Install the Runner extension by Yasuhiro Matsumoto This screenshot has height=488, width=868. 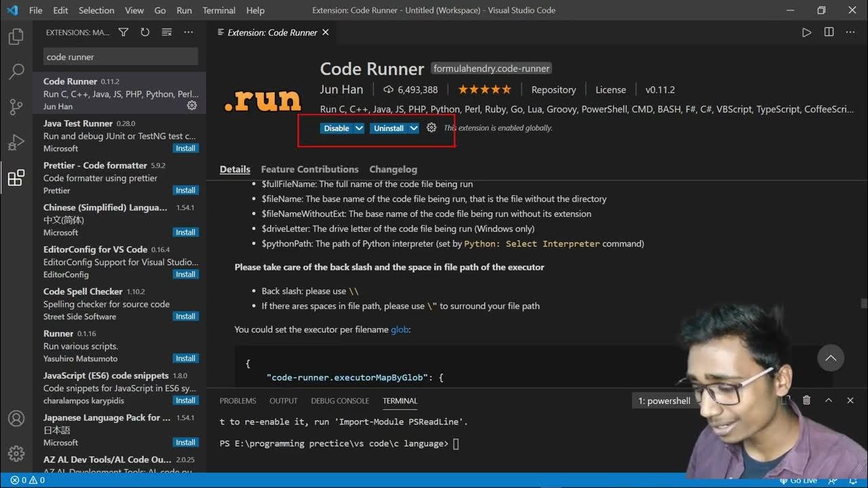pyautogui.click(x=186, y=359)
